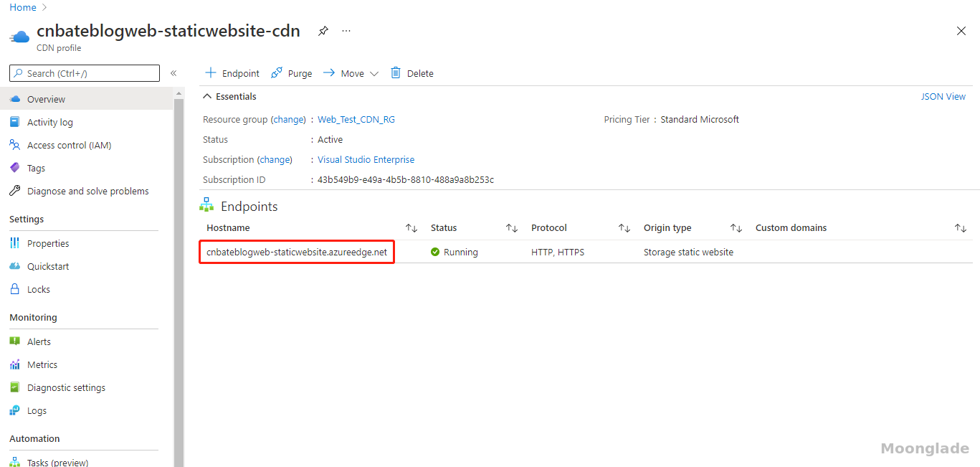Click the Quickstart icon
This screenshot has height=467, width=980.
[x=15, y=266]
